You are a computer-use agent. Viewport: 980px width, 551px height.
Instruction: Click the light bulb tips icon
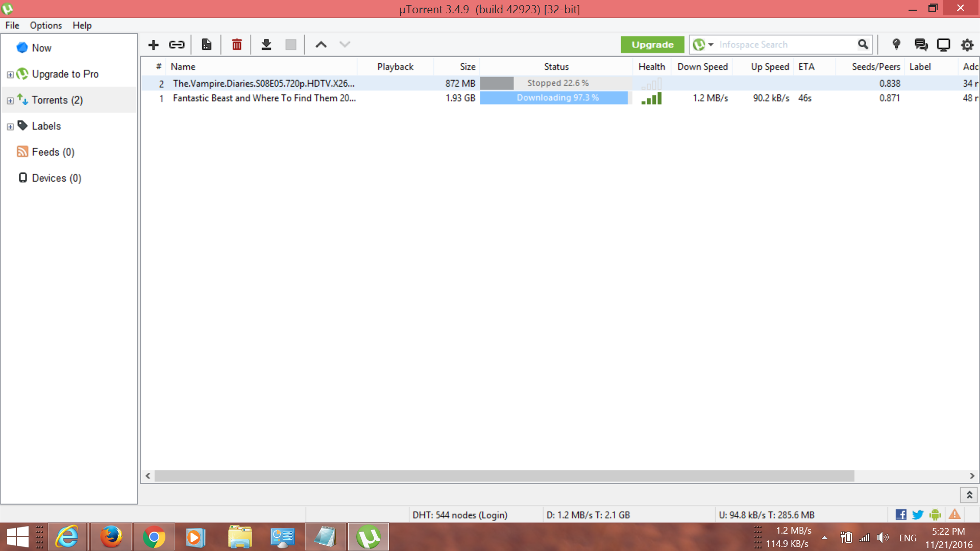pyautogui.click(x=896, y=45)
